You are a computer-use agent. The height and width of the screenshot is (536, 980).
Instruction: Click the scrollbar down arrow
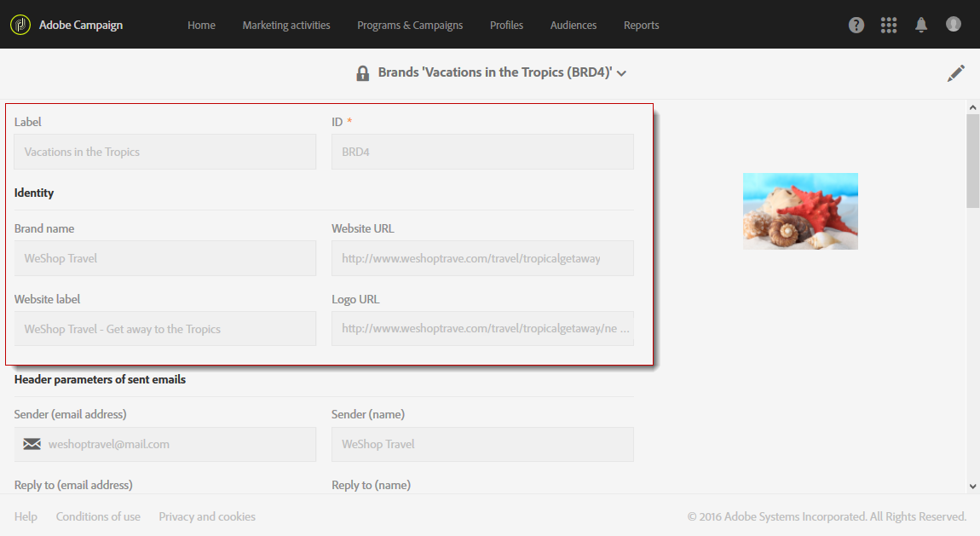972,486
